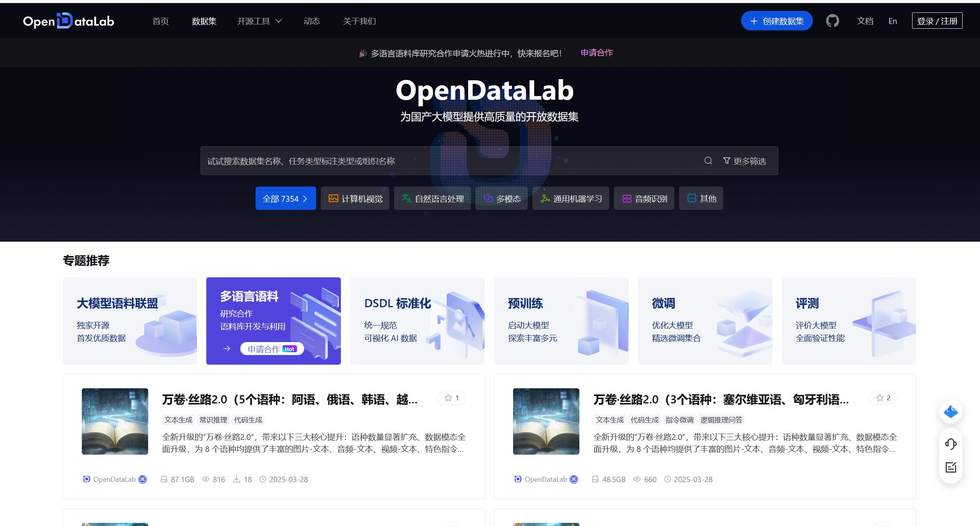Click 申请合作 Hot button in purple card
The width and height of the screenshot is (980, 526).
click(x=272, y=349)
